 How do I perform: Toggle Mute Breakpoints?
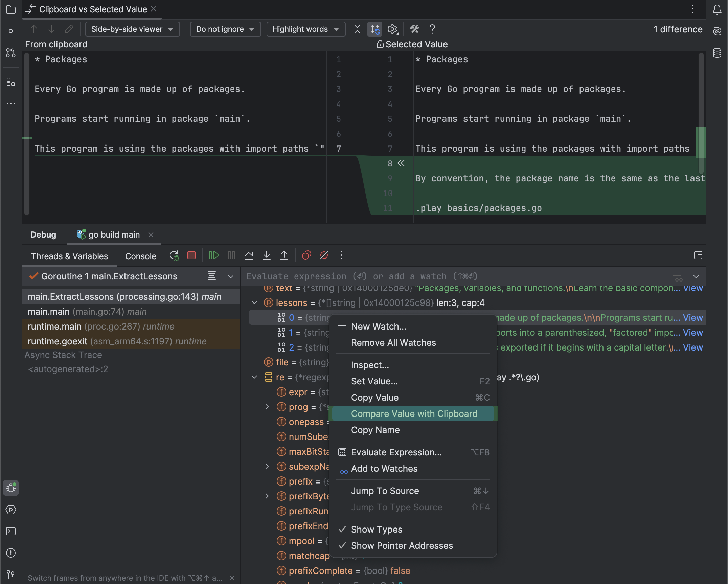pyautogui.click(x=324, y=255)
